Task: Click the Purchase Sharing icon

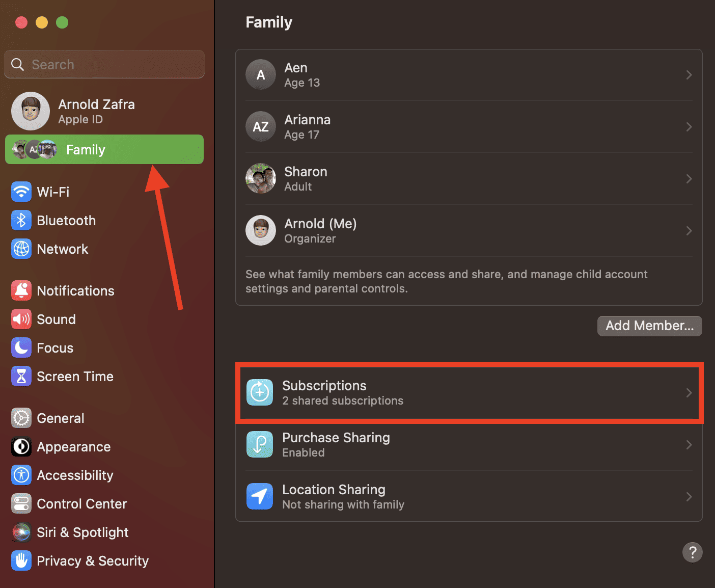Action: click(x=260, y=444)
